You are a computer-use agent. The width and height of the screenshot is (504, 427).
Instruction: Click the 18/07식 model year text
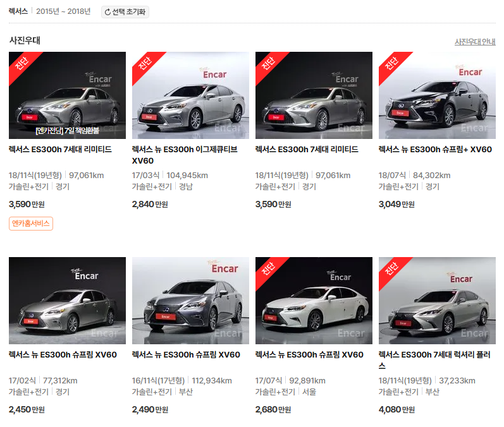coord(392,176)
